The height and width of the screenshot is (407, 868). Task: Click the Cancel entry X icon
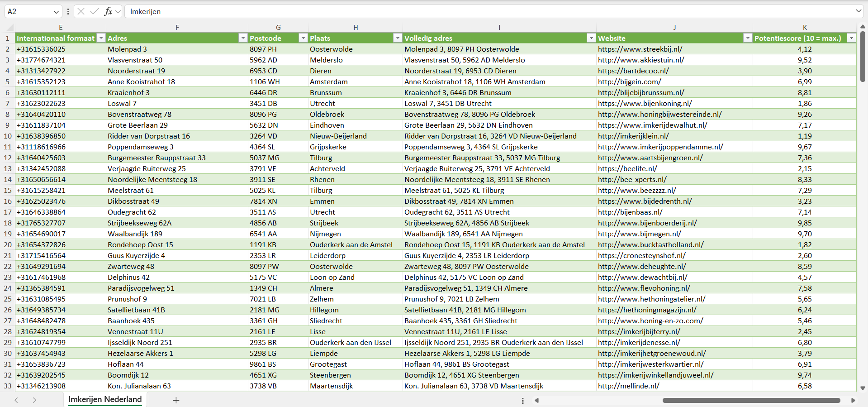tap(81, 11)
